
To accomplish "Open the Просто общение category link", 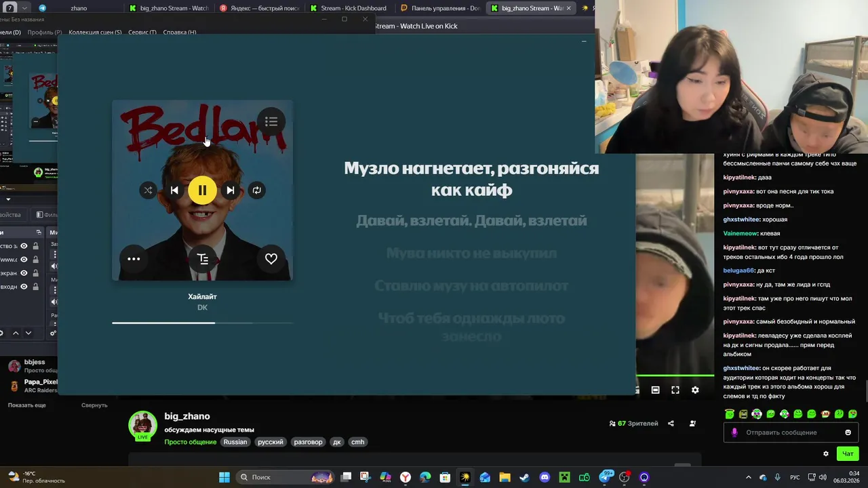I will (191, 442).
